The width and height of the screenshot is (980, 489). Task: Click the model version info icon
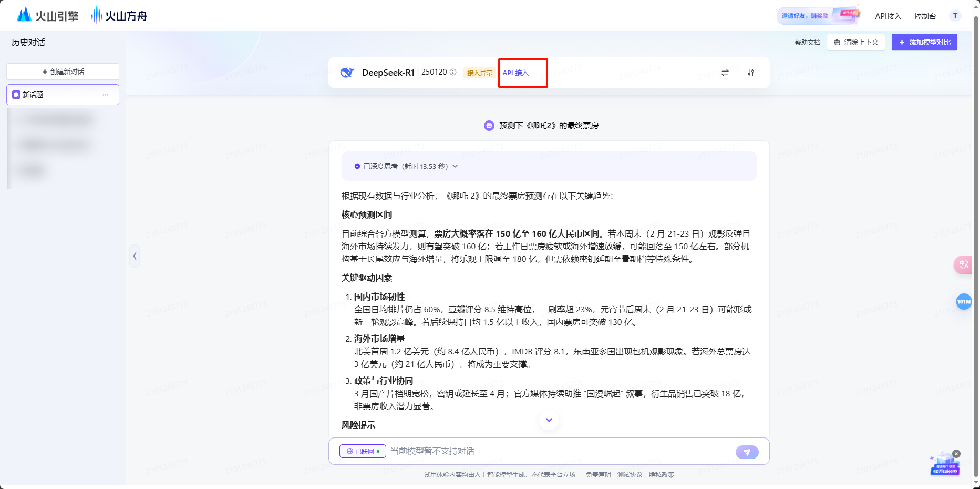click(x=453, y=72)
